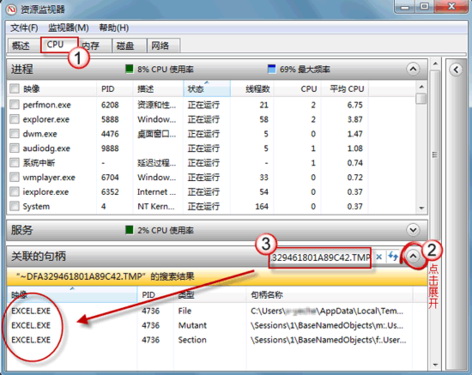472x375 pixels.
Task: Click handles list scrollbar down arrow
Action: click(435, 364)
